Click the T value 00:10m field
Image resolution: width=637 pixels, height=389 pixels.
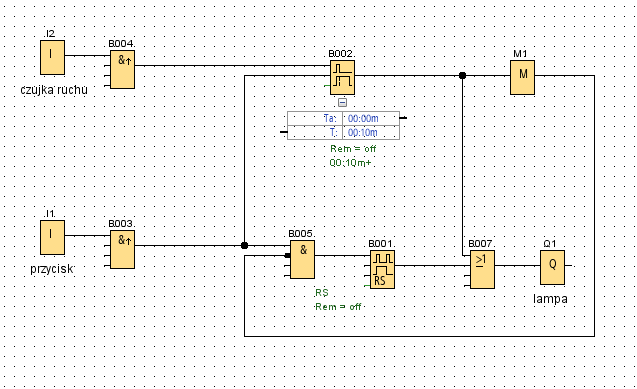click(370, 132)
